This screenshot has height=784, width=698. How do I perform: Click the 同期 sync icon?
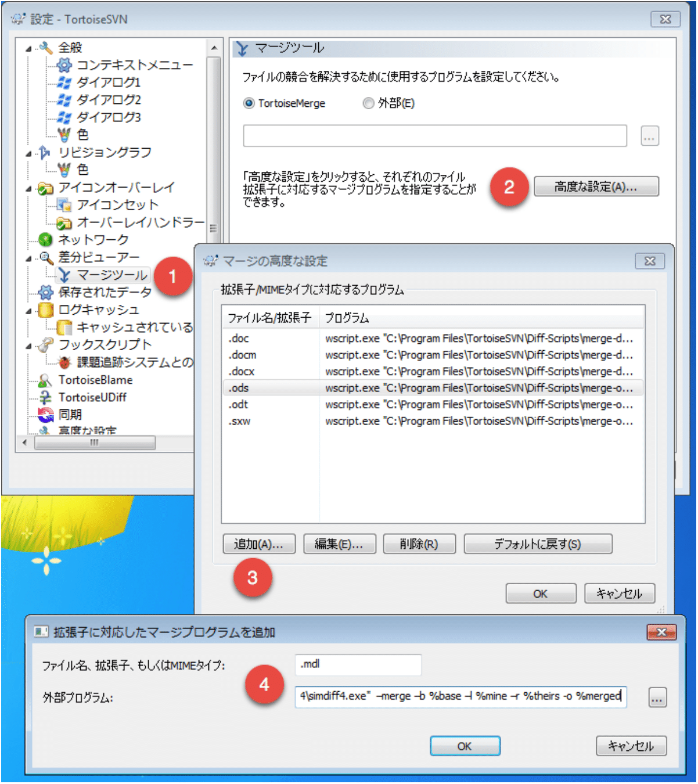45,415
